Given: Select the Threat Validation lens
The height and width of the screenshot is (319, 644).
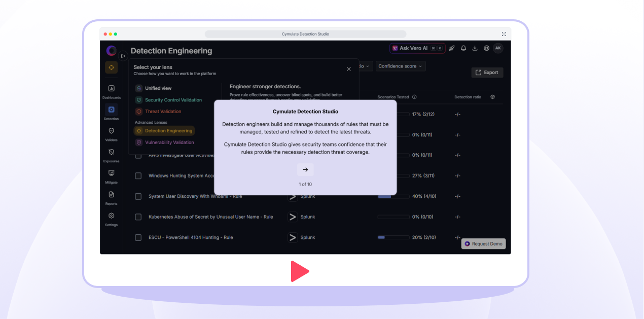Looking at the screenshot, I should coord(158,112).
